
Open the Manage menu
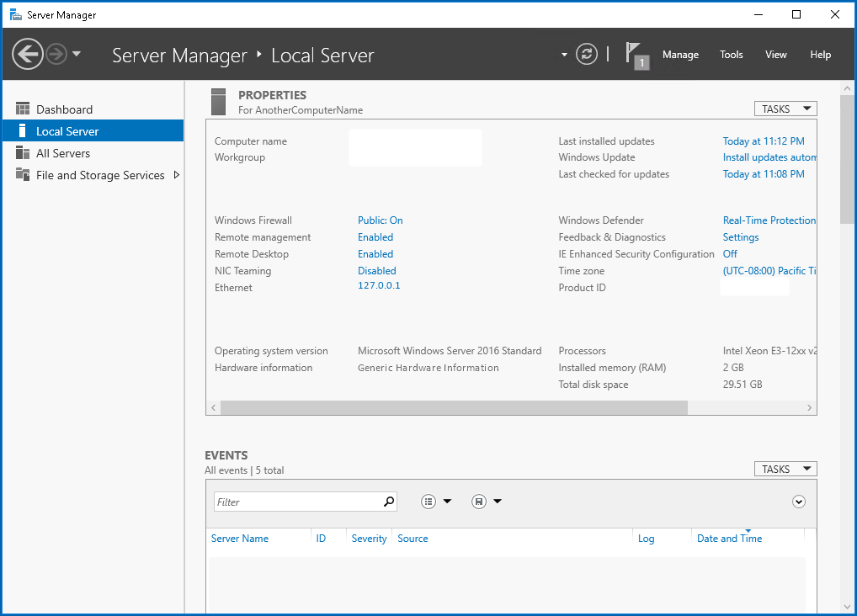(x=679, y=55)
